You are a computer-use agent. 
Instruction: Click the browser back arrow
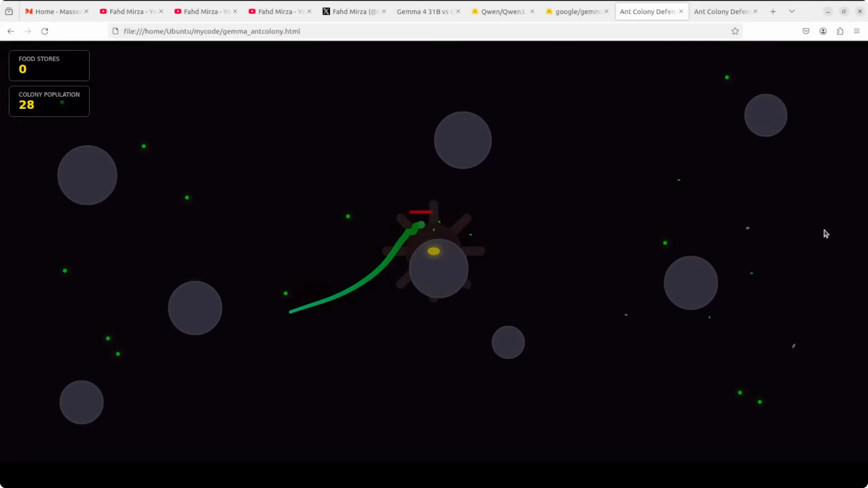pos(11,31)
